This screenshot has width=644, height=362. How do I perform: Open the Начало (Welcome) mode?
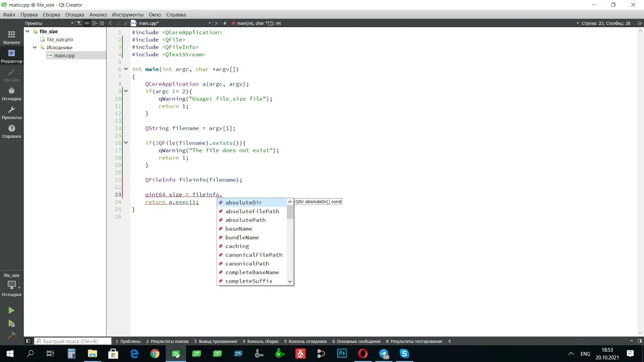pos(11,38)
